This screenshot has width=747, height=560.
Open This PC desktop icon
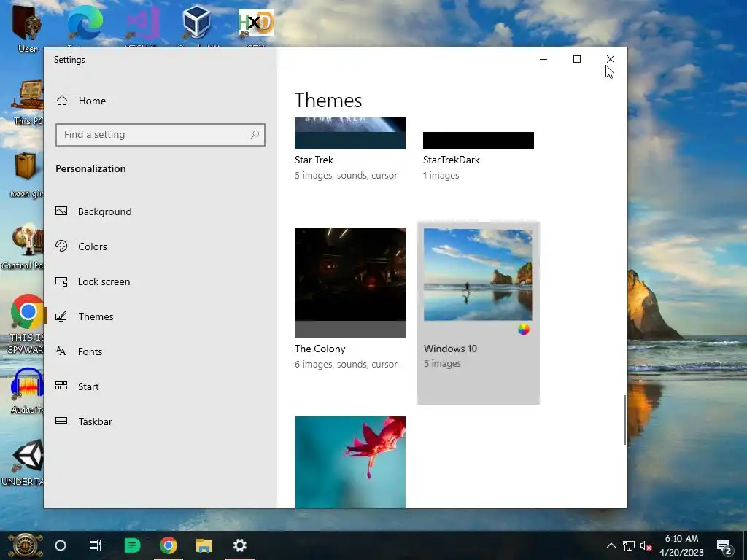(28, 103)
